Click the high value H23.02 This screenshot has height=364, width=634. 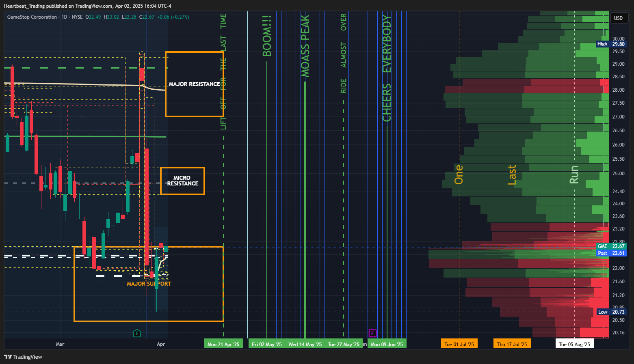111,17
